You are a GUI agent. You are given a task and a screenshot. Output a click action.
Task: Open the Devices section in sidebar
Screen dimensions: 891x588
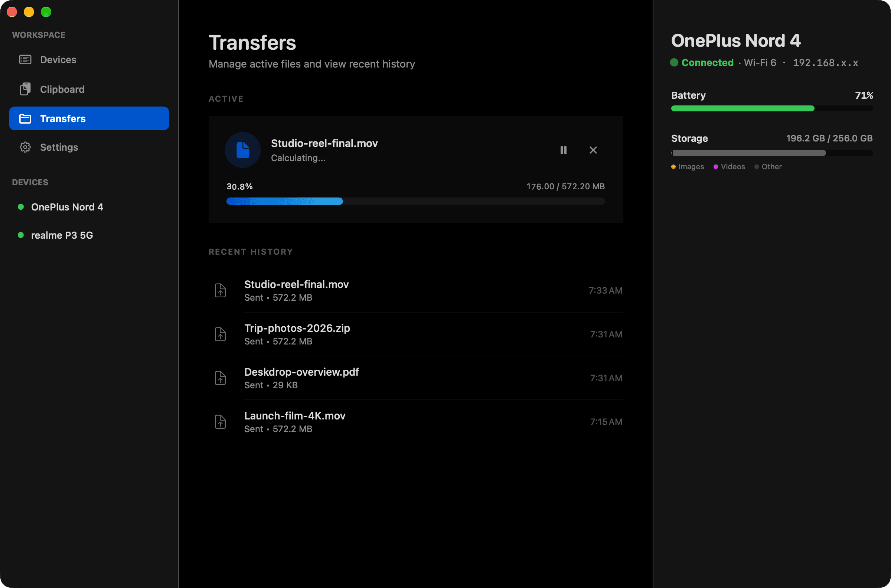tap(89, 60)
